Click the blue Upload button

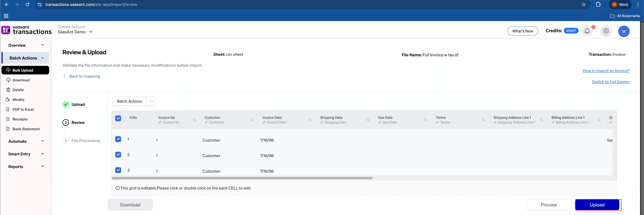[x=597, y=205]
